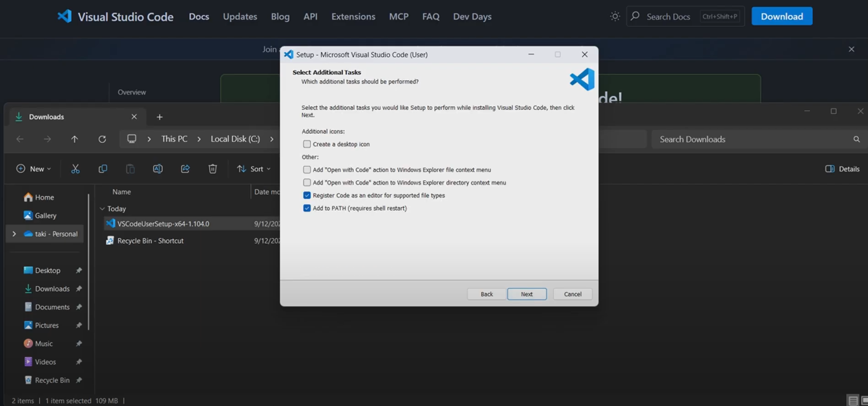Click Explorer forward arrow
The height and width of the screenshot is (406, 868).
tap(47, 139)
